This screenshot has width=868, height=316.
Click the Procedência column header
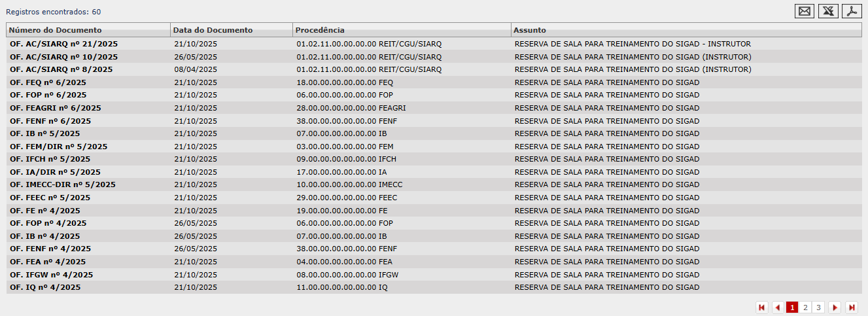pos(320,30)
